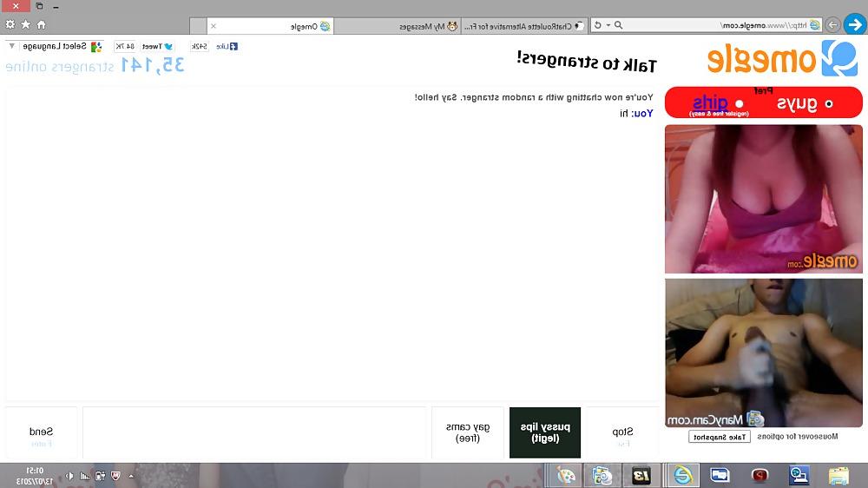Click the Stop chat button

coord(622,432)
